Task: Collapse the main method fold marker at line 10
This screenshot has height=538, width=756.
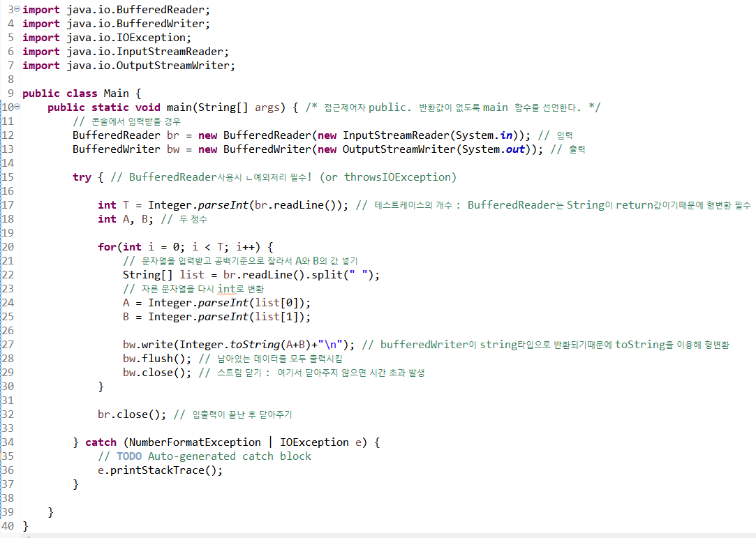Action: (17, 107)
